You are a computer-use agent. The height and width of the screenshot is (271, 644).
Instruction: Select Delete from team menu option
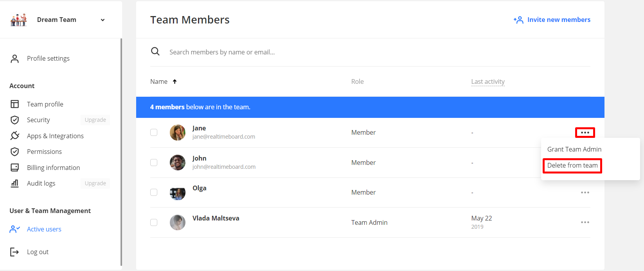[x=572, y=165]
